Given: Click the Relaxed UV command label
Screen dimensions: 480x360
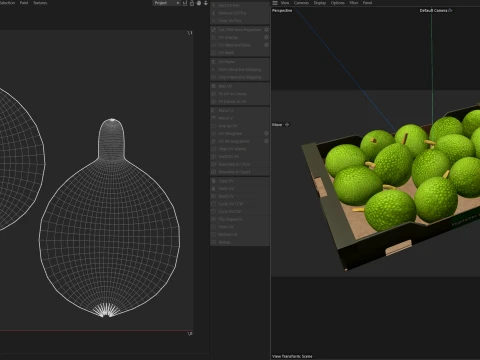Looking at the screenshot, I should [x=228, y=234].
